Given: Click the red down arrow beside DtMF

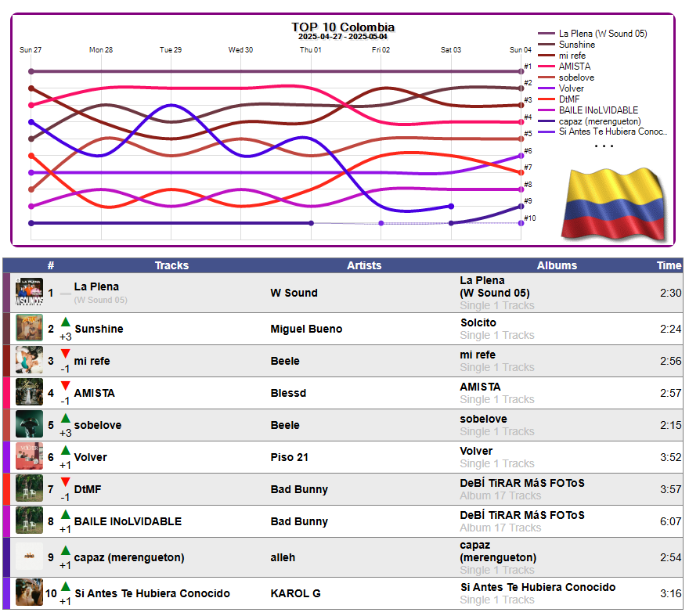Looking at the screenshot, I should pyautogui.click(x=66, y=482).
